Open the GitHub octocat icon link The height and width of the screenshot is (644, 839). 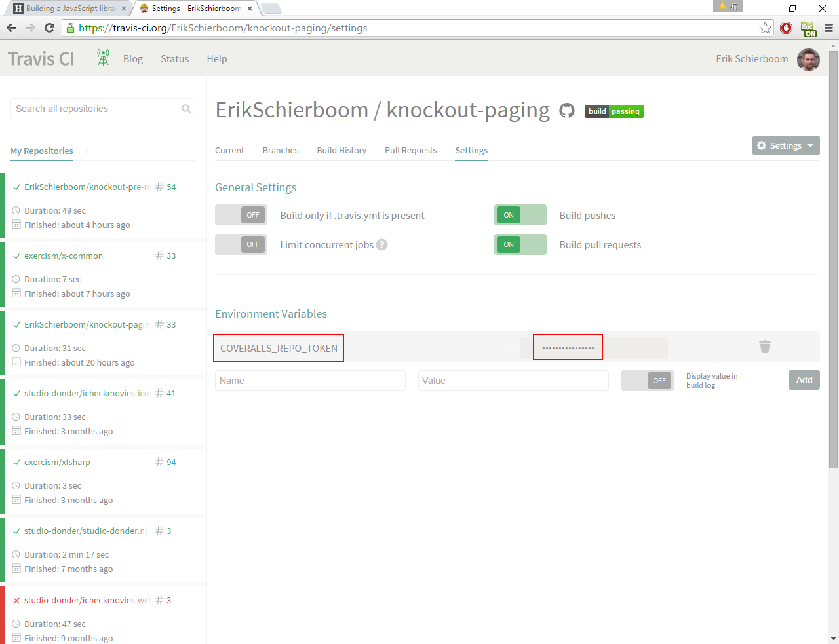pyautogui.click(x=567, y=111)
